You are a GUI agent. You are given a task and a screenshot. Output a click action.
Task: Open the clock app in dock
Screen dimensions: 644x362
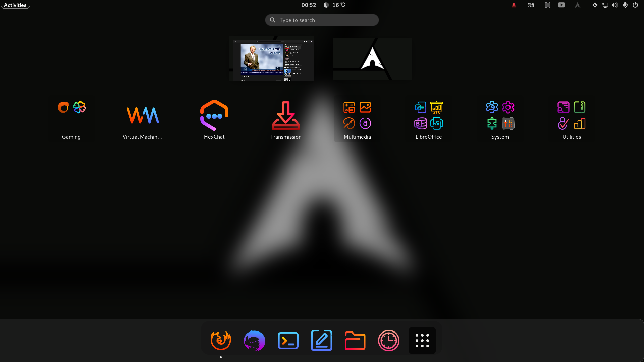pyautogui.click(x=388, y=341)
